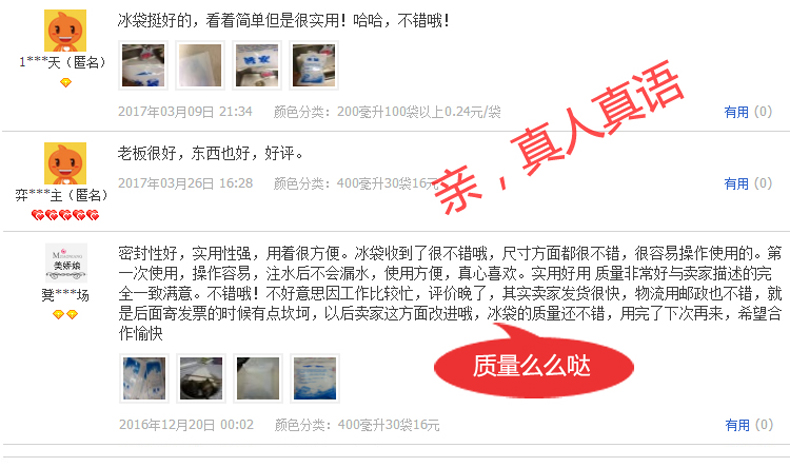Click the 美娇娘 avatar of reviewer 龚***场

[x=66, y=262]
